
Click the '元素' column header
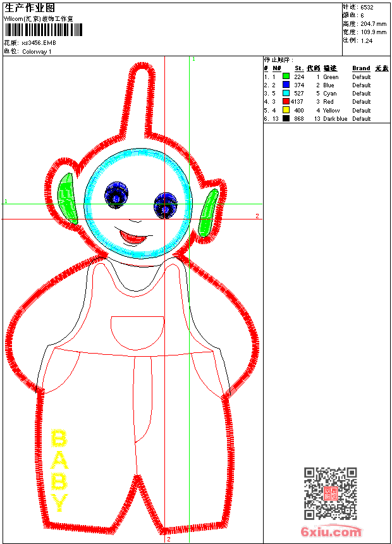[382, 68]
